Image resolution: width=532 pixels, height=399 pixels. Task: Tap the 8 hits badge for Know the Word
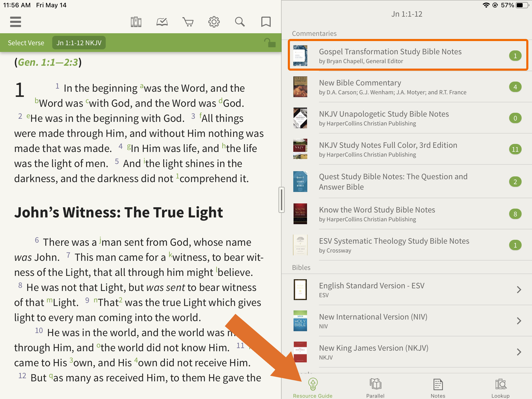(515, 214)
